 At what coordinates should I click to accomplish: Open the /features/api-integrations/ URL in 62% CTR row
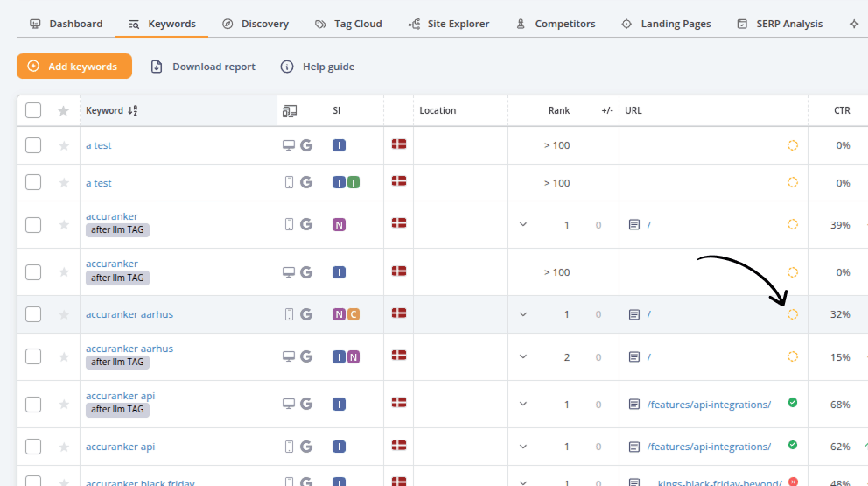click(709, 446)
